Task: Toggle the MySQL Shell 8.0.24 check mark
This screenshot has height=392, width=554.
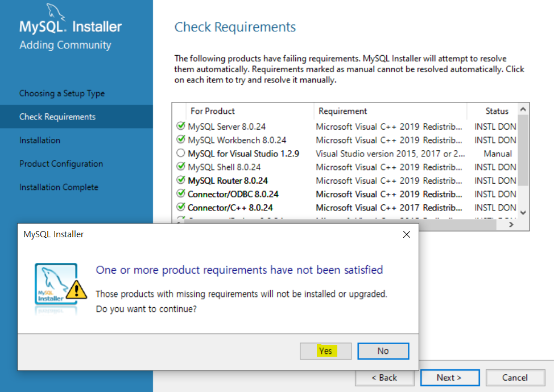Action: pyautogui.click(x=180, y=167)
